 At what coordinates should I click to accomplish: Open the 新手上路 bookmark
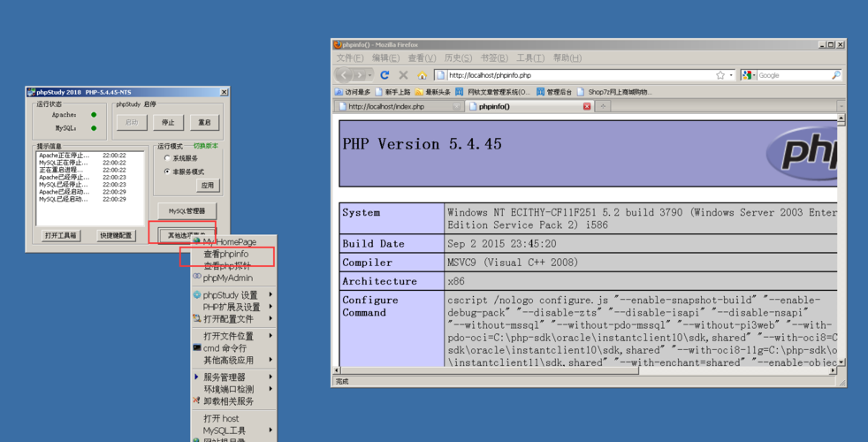pos(392,92)
